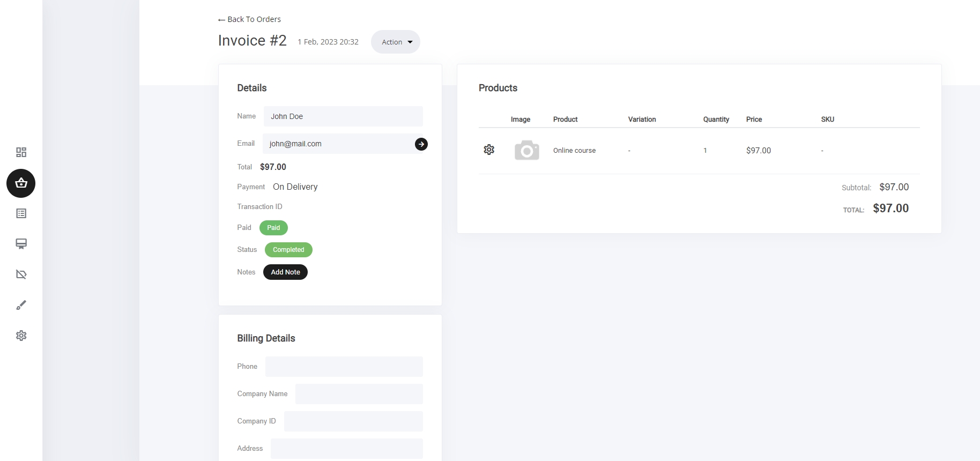The image size is (980, 461).
Task: Click into the Company Name field
Action: coord(359,394)
